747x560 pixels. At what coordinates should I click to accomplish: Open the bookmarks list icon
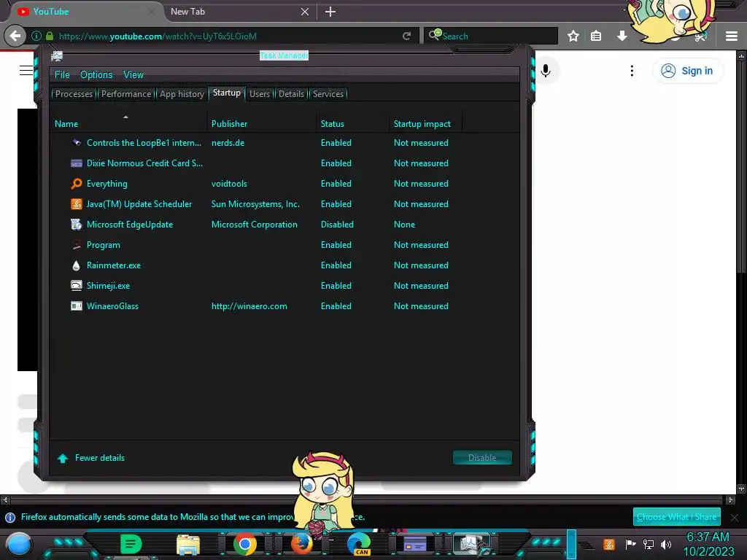click(x=596, y=36)
